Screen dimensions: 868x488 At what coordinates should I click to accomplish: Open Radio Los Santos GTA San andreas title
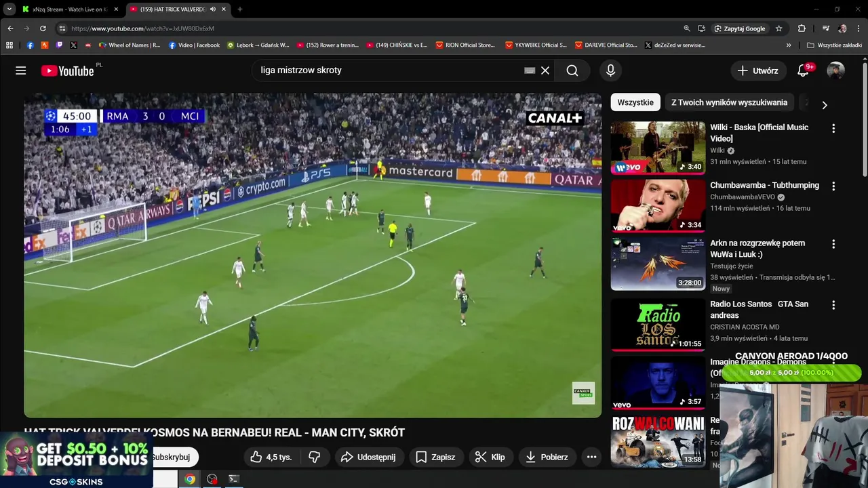(759, 310)
